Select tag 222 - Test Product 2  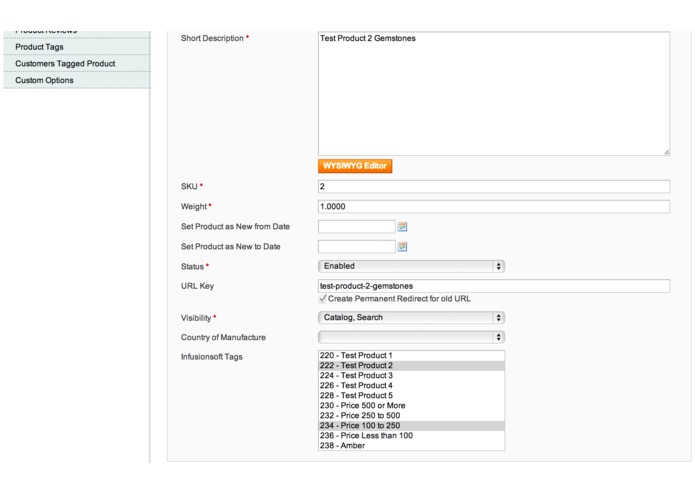click(411, 366)
